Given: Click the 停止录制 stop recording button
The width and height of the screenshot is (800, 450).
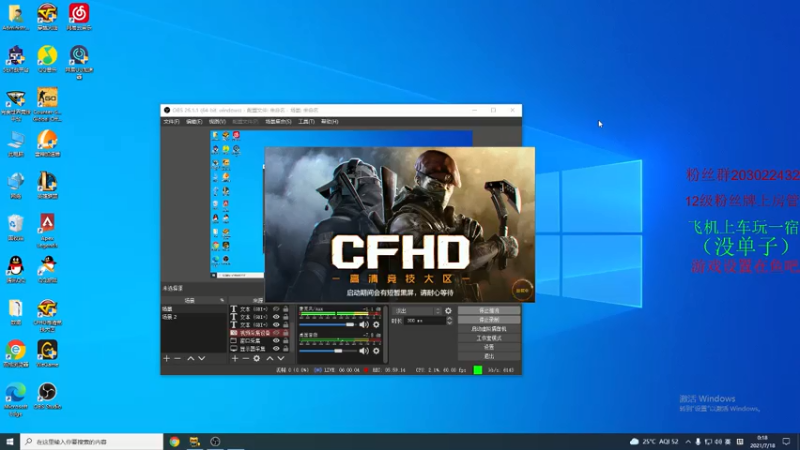Looking at the screenshot, I should pos(489,320).
